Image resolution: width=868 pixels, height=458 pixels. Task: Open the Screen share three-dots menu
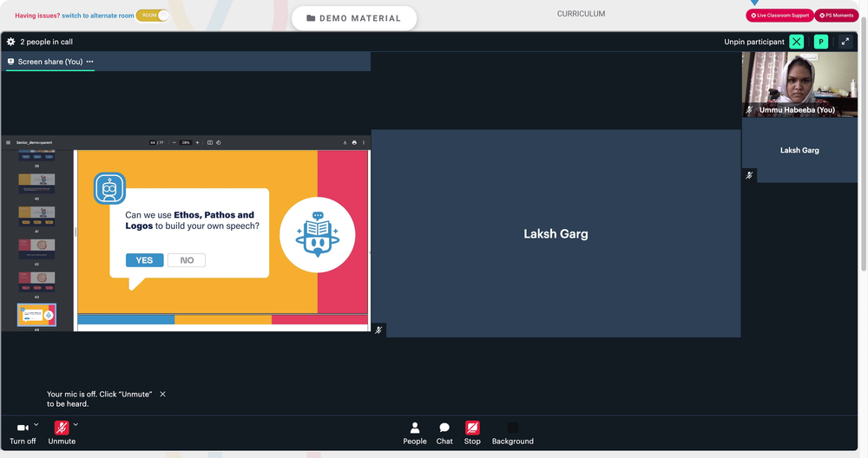click(89, 62)
